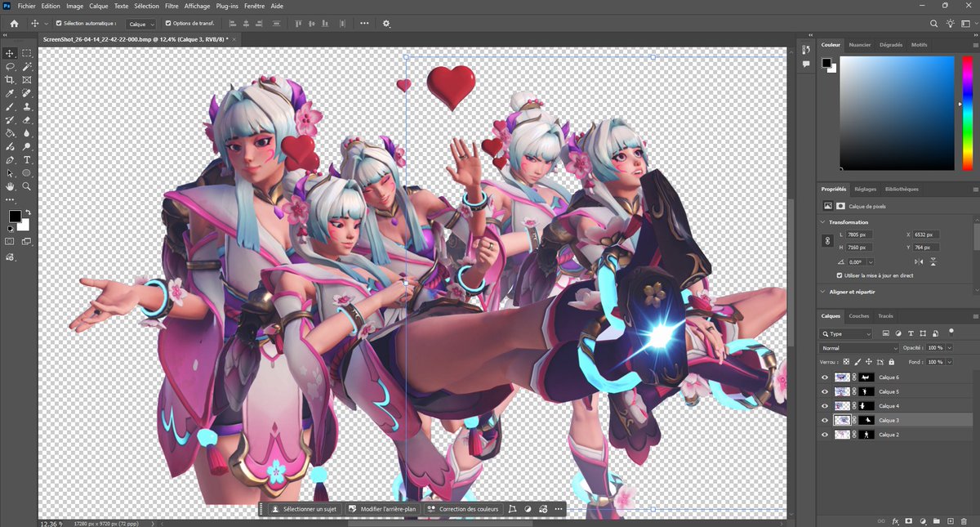Select the Pen tool
Screen dimensions: 980x527
click(10, 160)
